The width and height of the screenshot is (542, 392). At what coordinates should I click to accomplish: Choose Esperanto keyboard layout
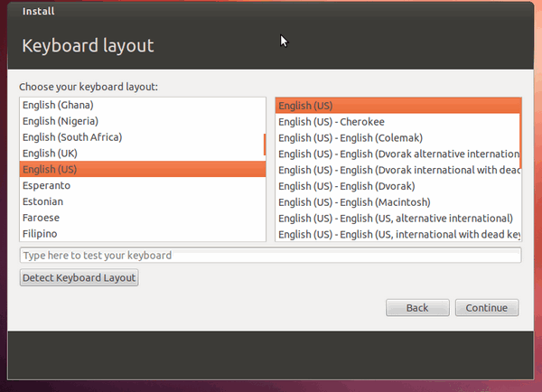[46, 185]
